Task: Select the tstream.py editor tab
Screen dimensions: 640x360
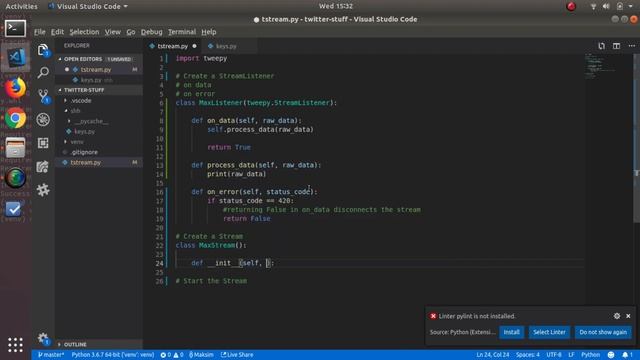Action: (x=173, y=46)
